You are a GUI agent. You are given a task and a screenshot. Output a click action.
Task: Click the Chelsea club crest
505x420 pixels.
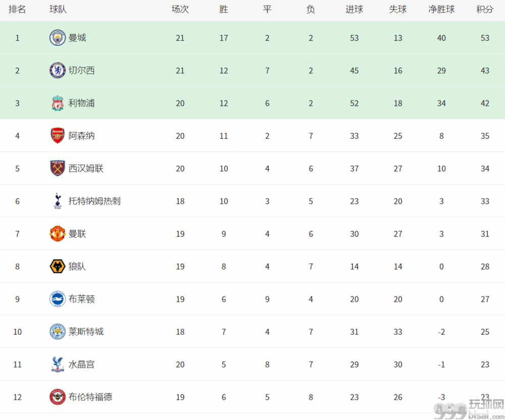[58, 71]
